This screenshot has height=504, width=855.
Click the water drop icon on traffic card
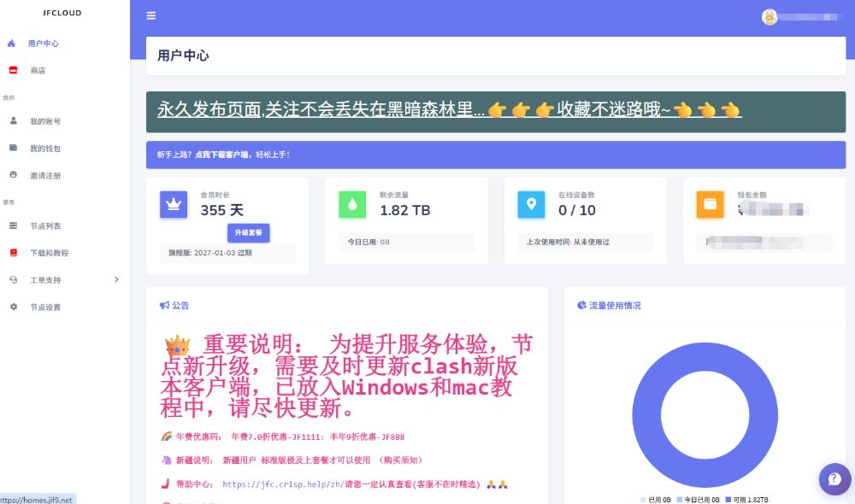coord(351,205)
